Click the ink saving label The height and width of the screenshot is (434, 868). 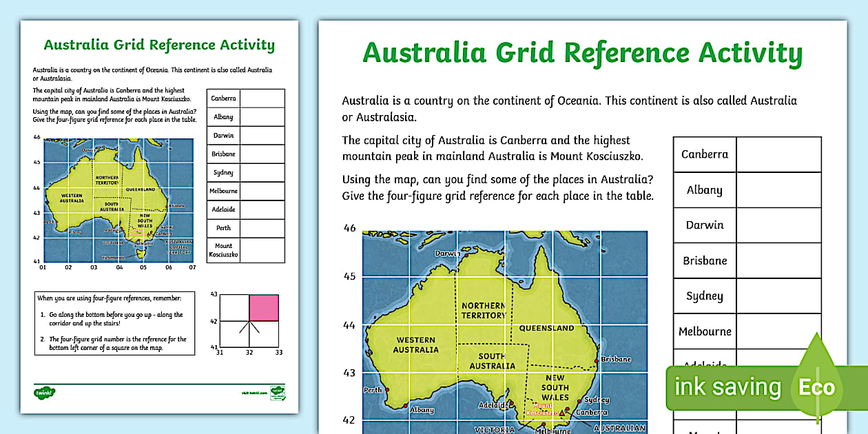pos(728,387)
